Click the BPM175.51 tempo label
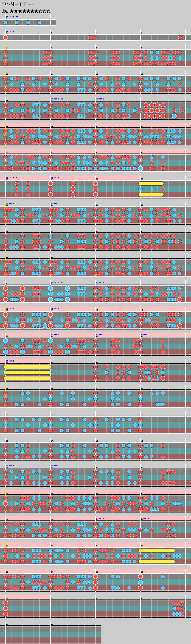 tap(57, 99)
